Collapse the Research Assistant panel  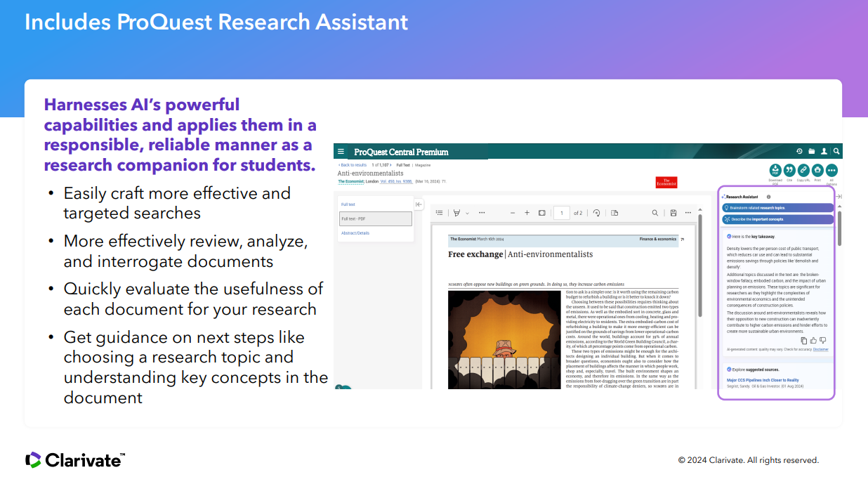(x=839, y=197)
